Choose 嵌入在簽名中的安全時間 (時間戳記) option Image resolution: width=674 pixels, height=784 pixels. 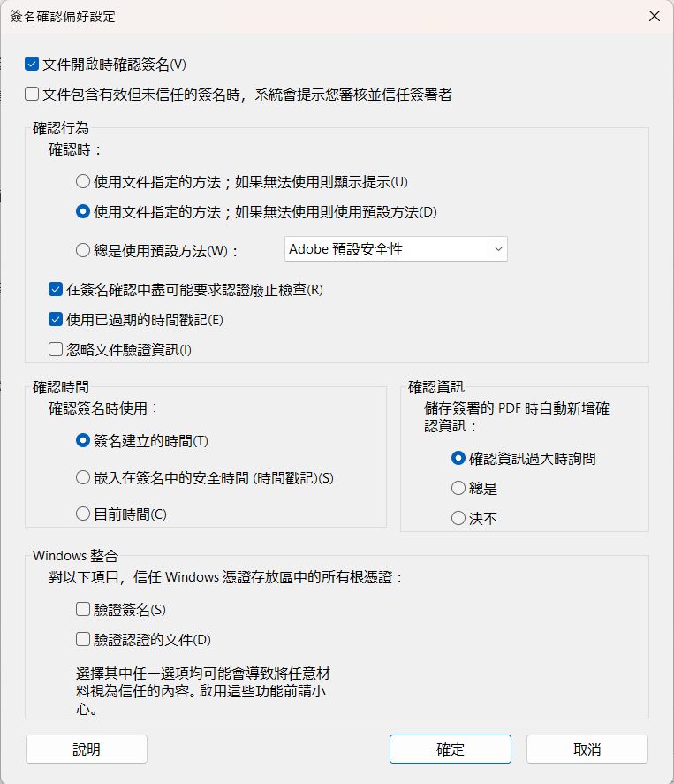coord(83,477)
